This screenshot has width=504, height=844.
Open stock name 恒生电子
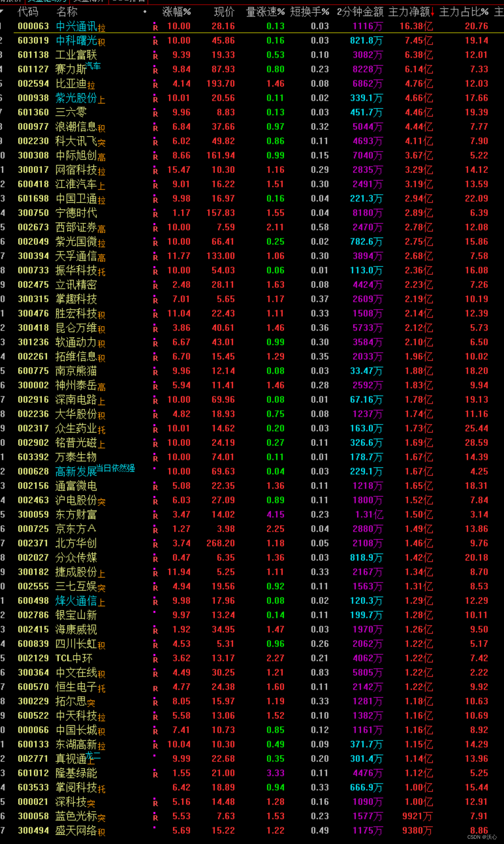pos(76,687)
